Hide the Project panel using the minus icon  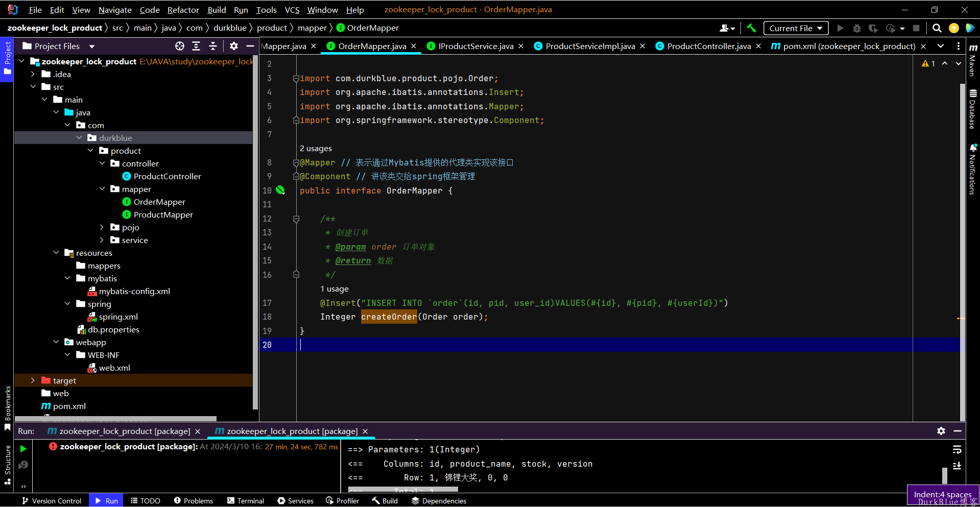pos(250,46)
